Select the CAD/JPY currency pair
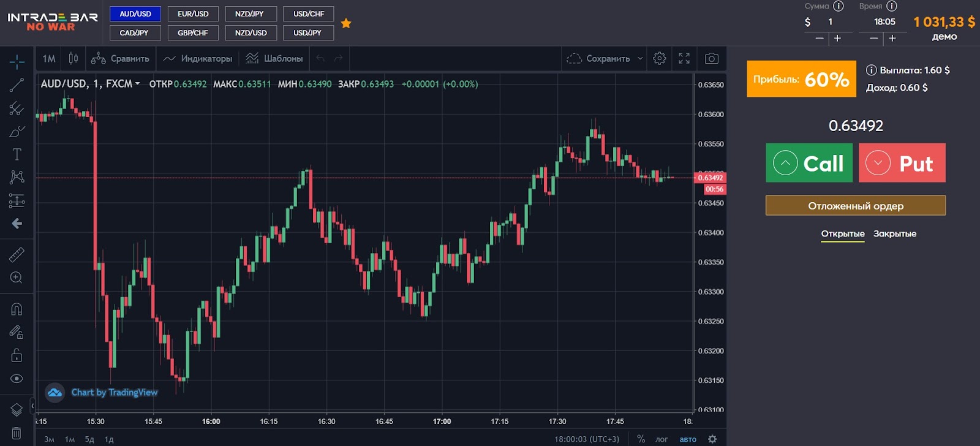 pos(135,33)
